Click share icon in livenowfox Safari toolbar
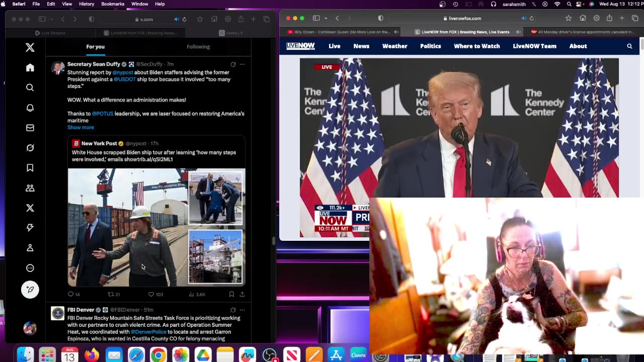644x362 pixels. pos(609,18)
